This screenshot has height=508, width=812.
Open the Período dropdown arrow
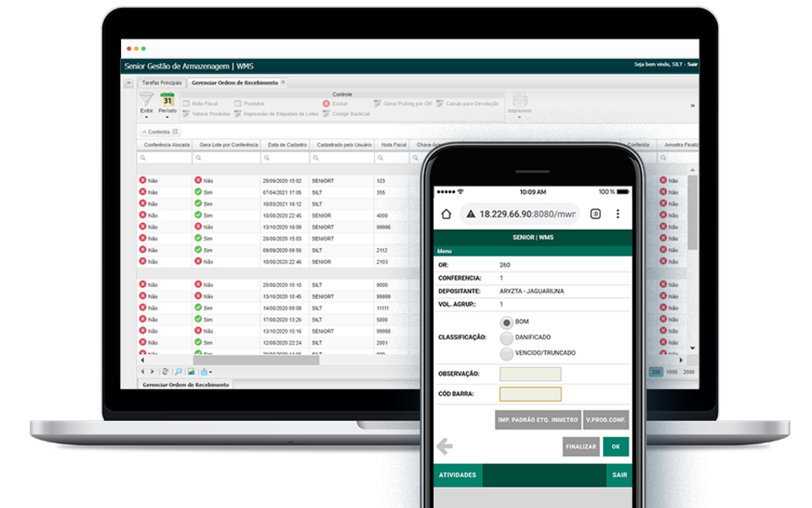[167, 117]
